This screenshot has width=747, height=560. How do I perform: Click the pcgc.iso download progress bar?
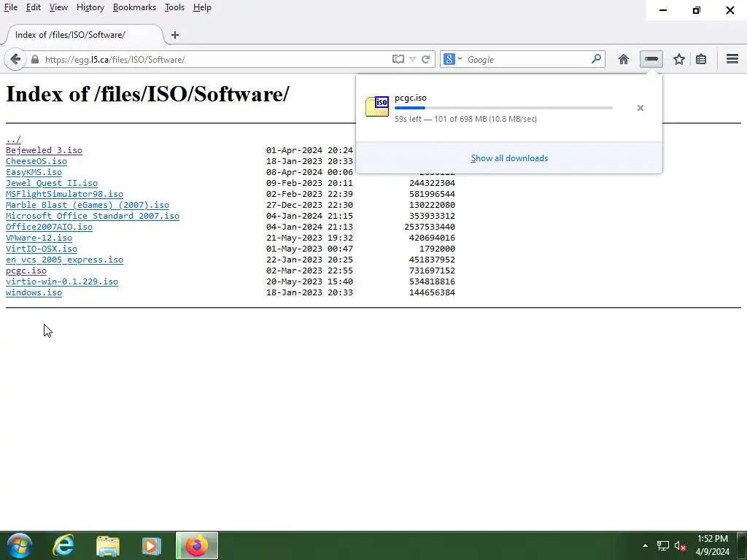[x=503, y=108]
